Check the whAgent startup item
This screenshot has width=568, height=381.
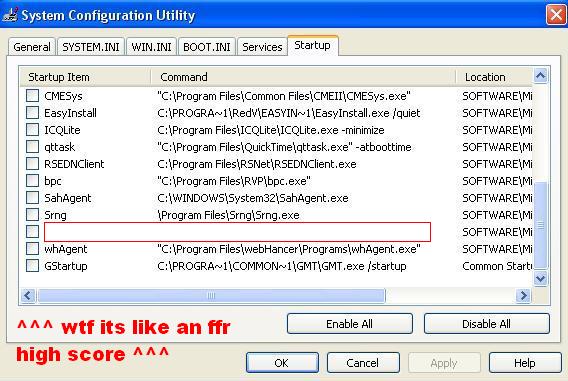32,248
